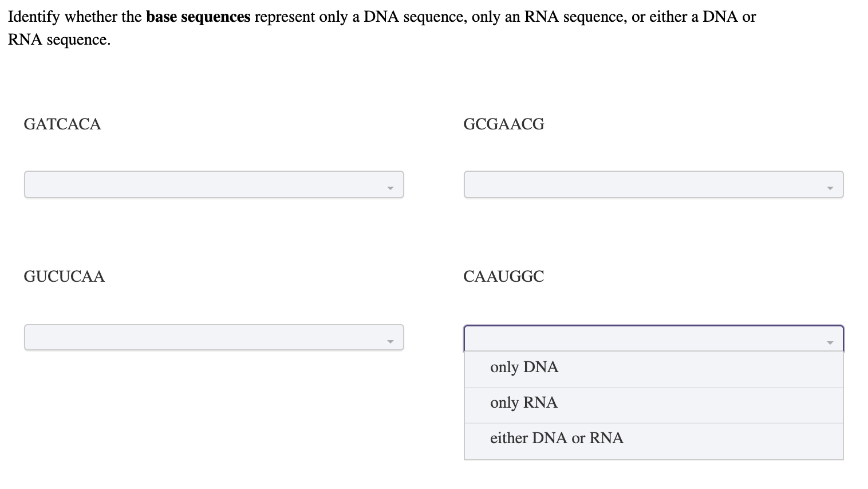Viewport: 868px width, 489px height.
Task: Click the empty GUCUCAA answer field
Action: point(200,337)
